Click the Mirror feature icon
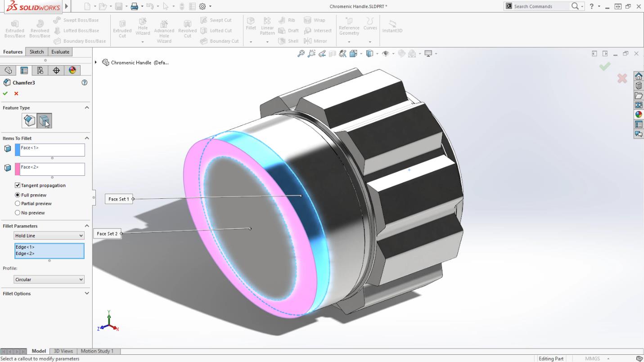The width and height of the screenshot is (644, 362). coord(315,41)
